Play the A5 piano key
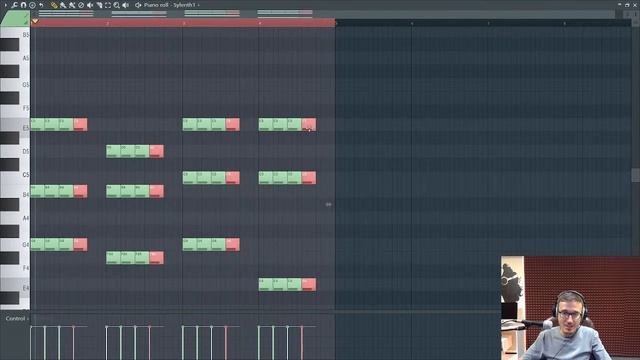640x360 pixels. [x=24, y=58]
